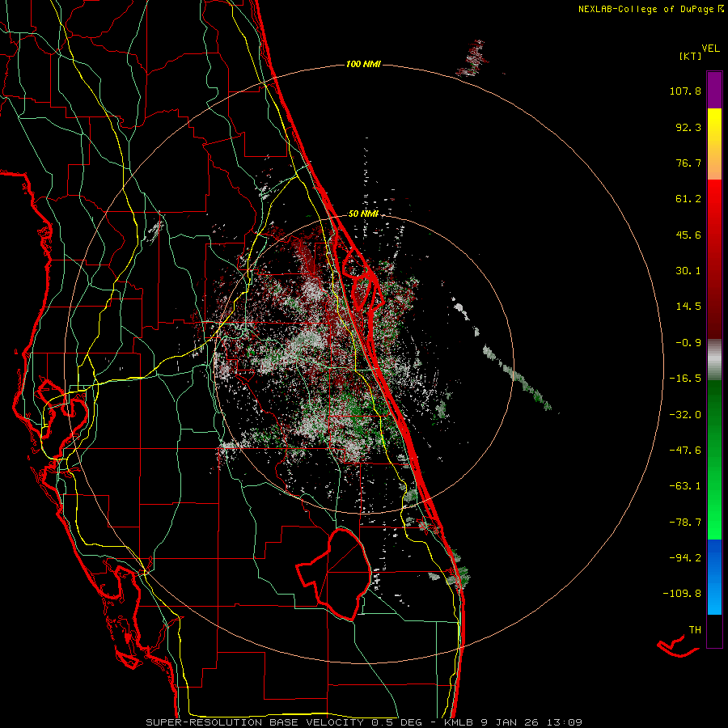Click the -63.1 legend value
The image size is (728, 728).
tap(685, 486)
